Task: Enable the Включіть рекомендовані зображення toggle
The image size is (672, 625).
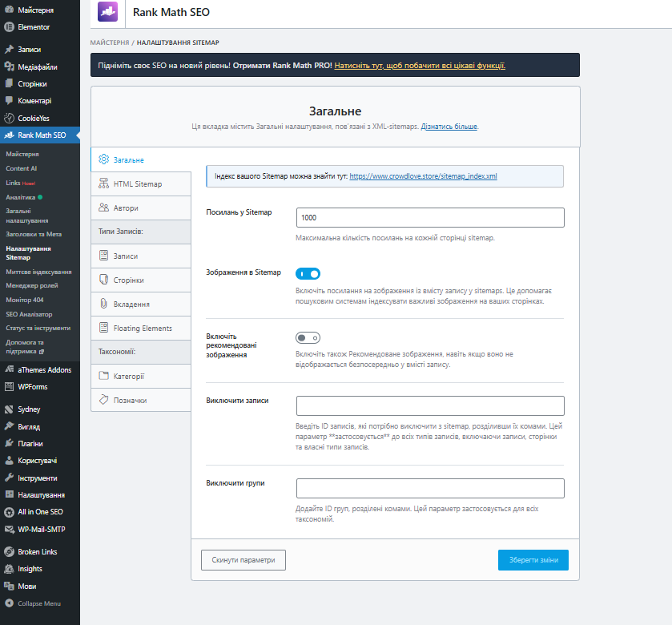Action: point(308,338)
